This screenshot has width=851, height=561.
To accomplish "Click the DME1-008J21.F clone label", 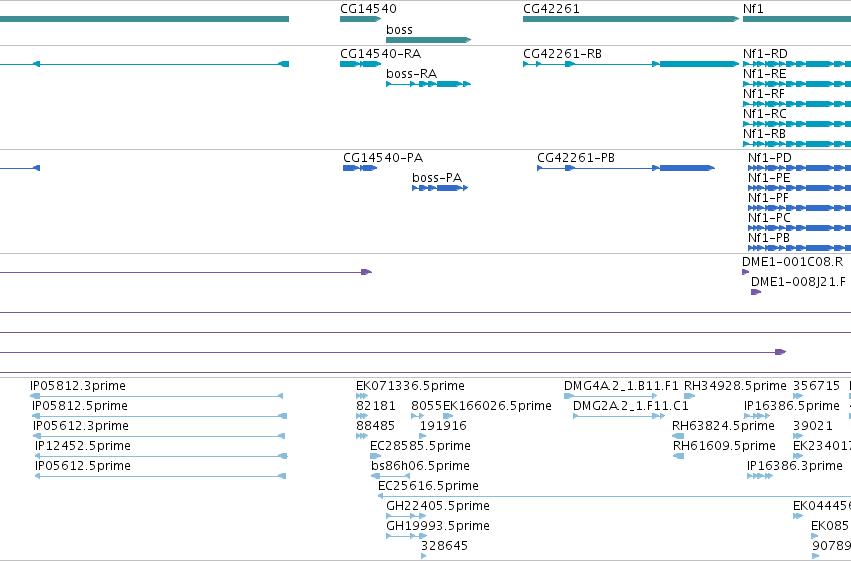I will tap(798, 282).
